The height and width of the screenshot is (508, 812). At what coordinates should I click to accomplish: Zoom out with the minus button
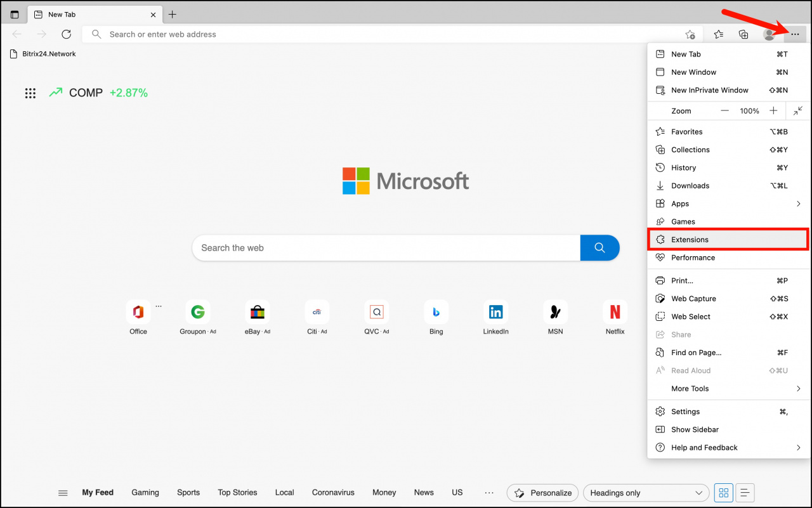(x=724, y=111)
